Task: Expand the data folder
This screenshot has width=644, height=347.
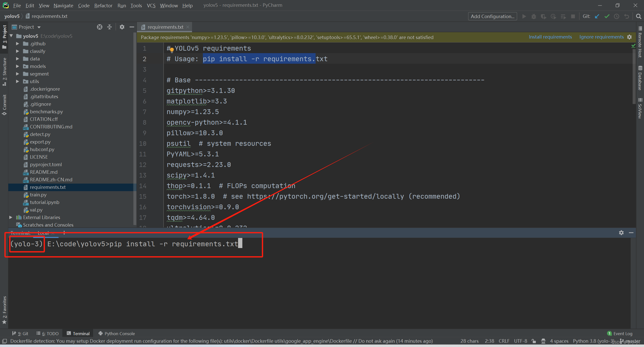Action: [17, 59]
